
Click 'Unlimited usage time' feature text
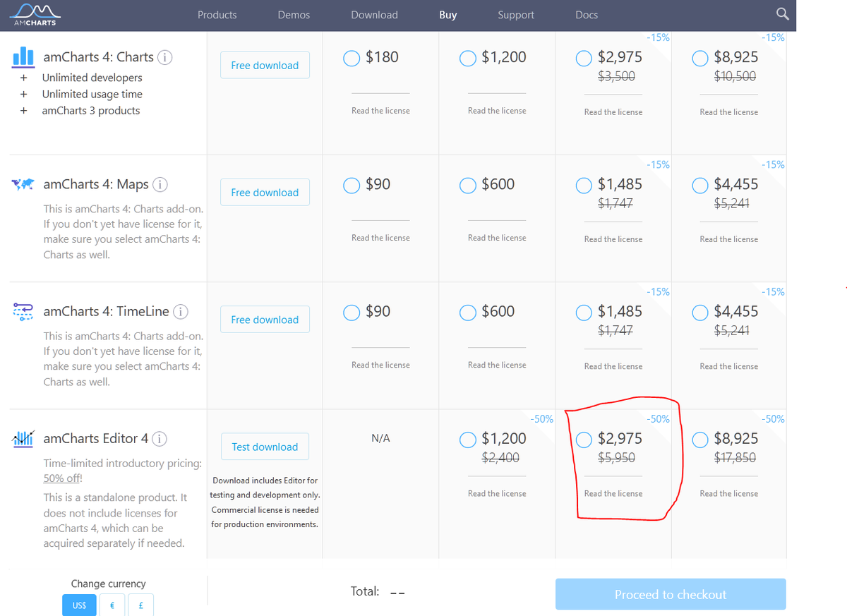(92, 94)
